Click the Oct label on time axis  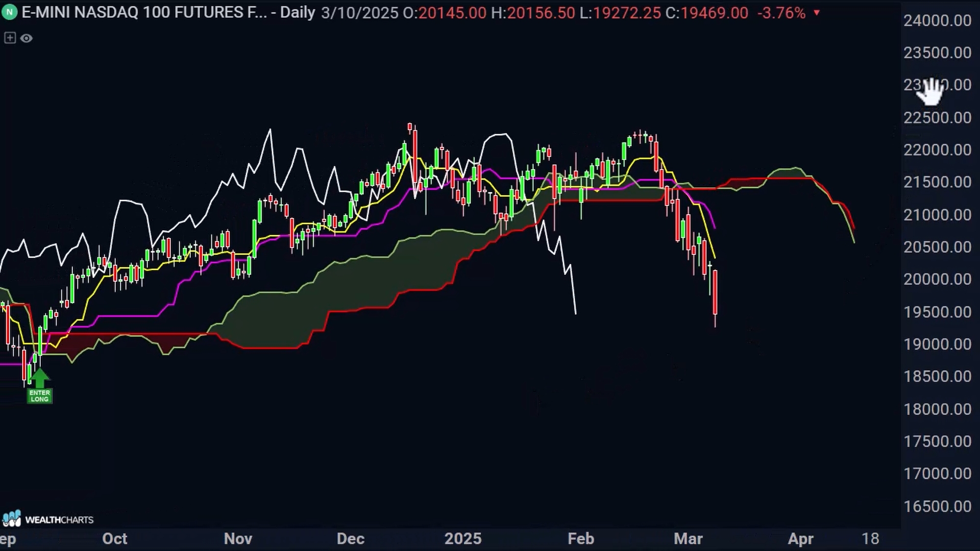click(x=114, y=539)
